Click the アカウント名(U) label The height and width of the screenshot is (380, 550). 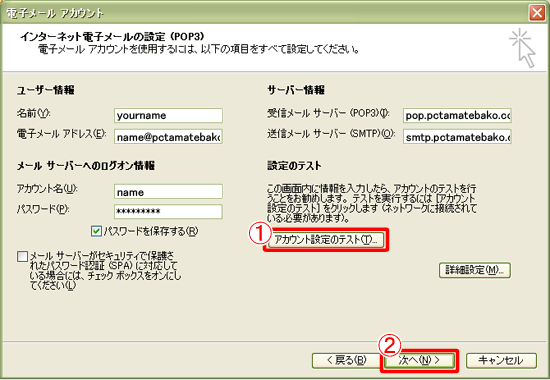coord(47,189)
